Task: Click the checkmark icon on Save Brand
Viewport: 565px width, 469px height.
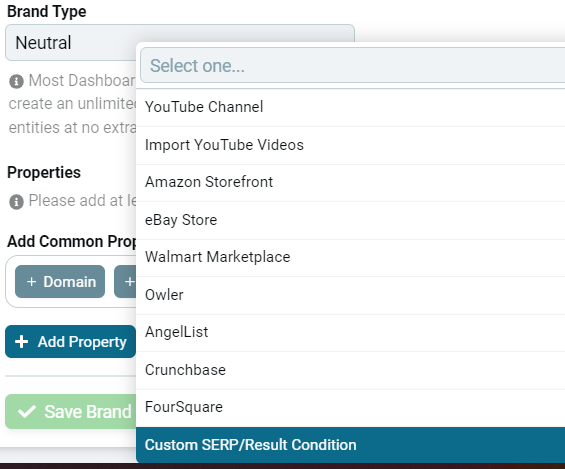Action: click(x=27, y=411)
